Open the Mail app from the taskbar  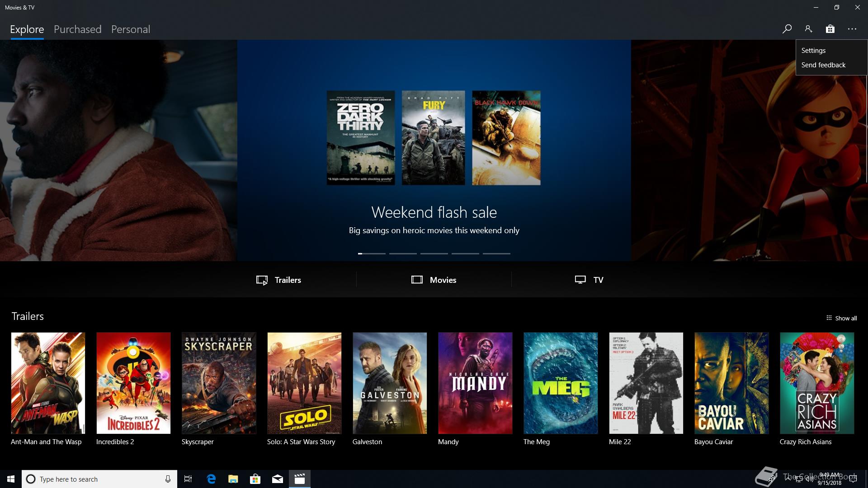click(x=278, y=479)
